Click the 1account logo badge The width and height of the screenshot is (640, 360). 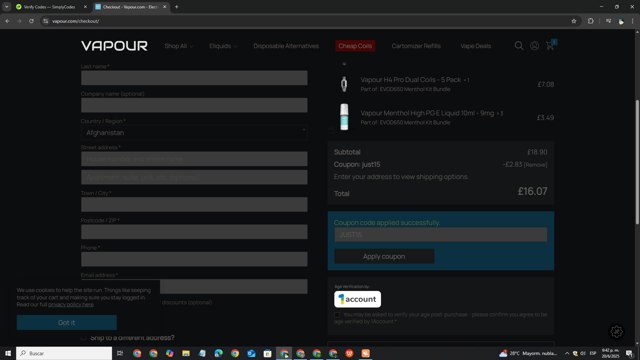click(x=358, y=299)
